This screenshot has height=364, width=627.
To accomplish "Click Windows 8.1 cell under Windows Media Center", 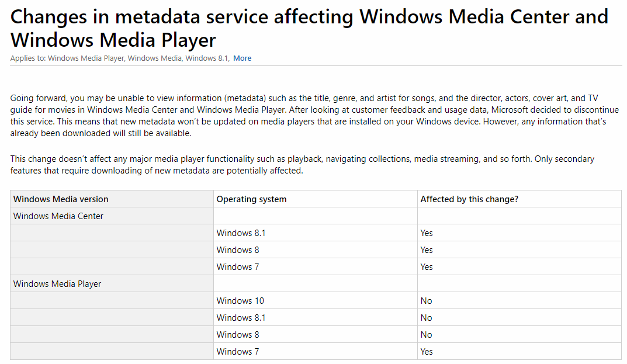I will (241, 233).
